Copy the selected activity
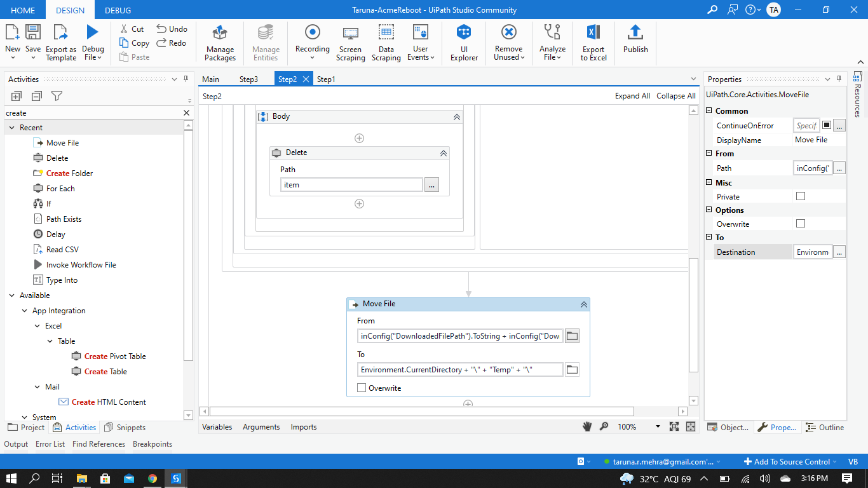The image size is (868, 488). click(x=134, y=43)
